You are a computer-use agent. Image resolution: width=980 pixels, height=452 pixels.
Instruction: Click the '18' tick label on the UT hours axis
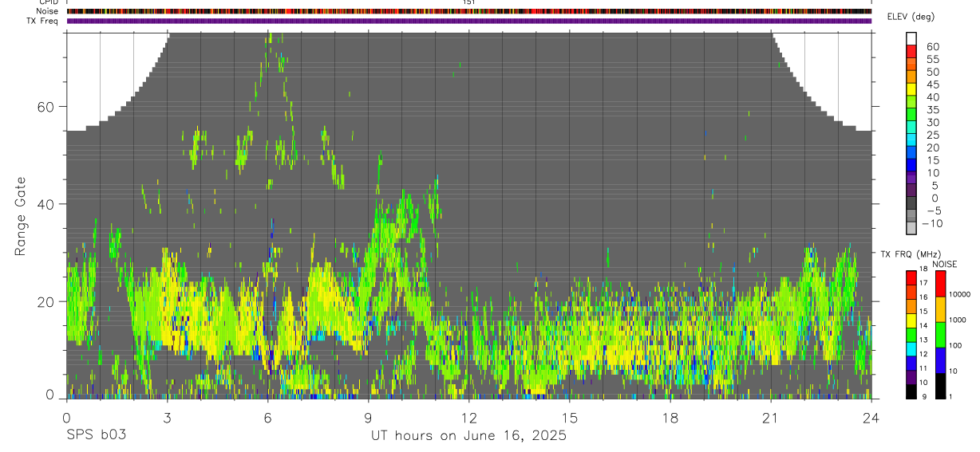670,418
